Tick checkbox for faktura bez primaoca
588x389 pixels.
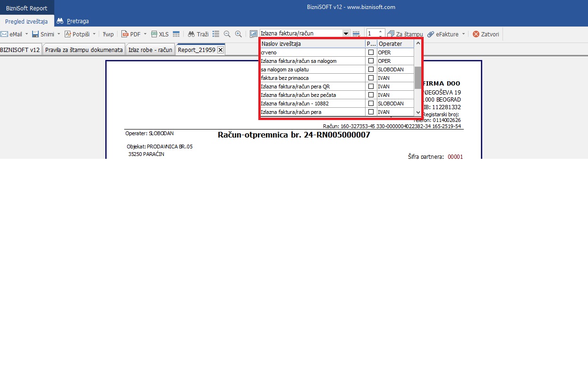pyautogui.click(x=371, y=78)
